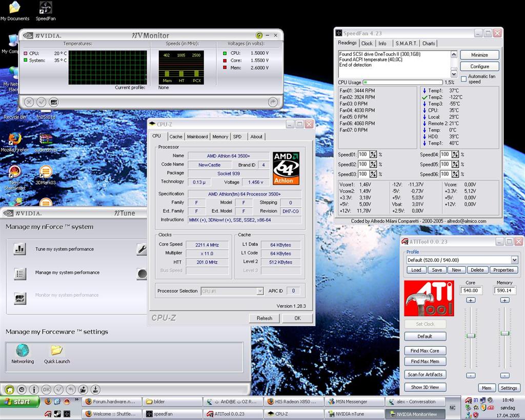Click the Speed03 up/down spinner in SpeedFan

[373, 174]
